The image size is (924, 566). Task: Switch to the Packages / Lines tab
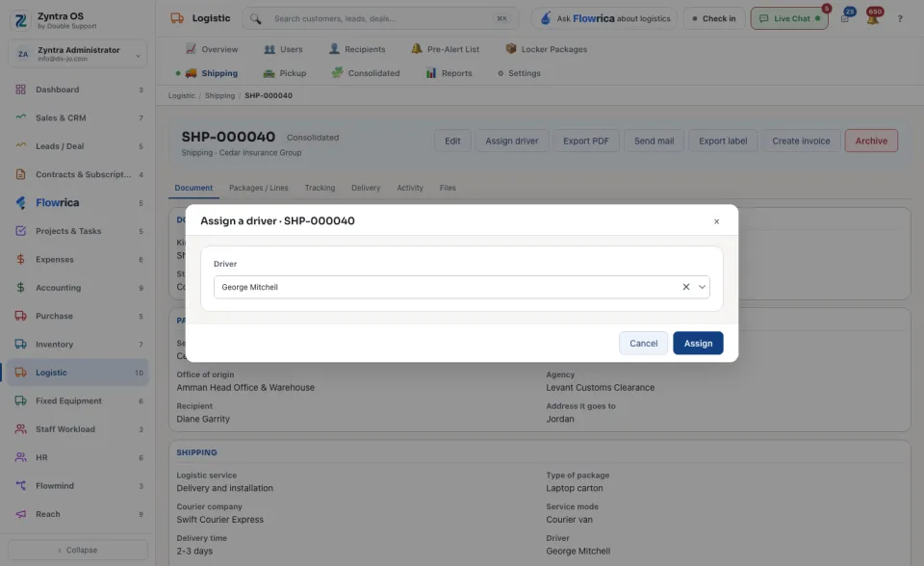tap(259, 188)
